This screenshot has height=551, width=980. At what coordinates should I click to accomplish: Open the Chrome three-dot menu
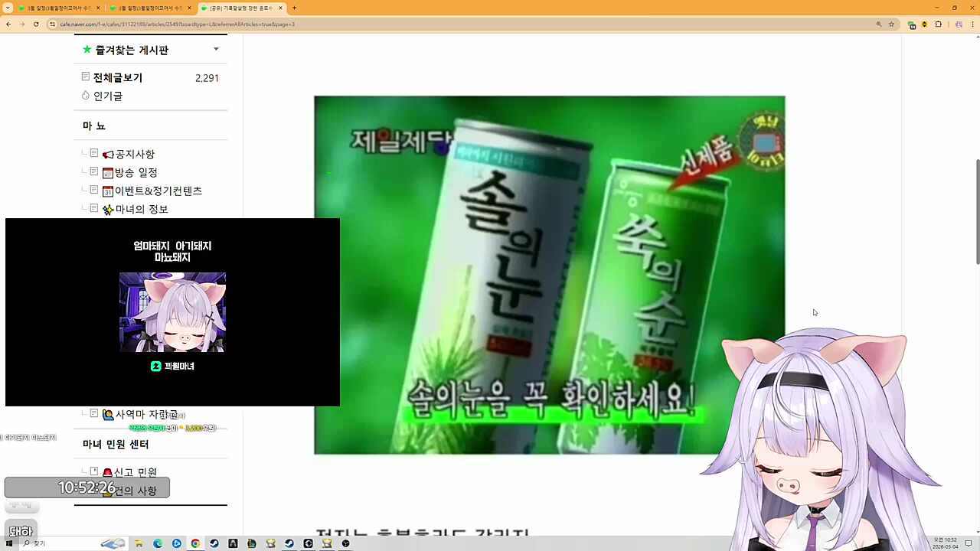[971, 24]
